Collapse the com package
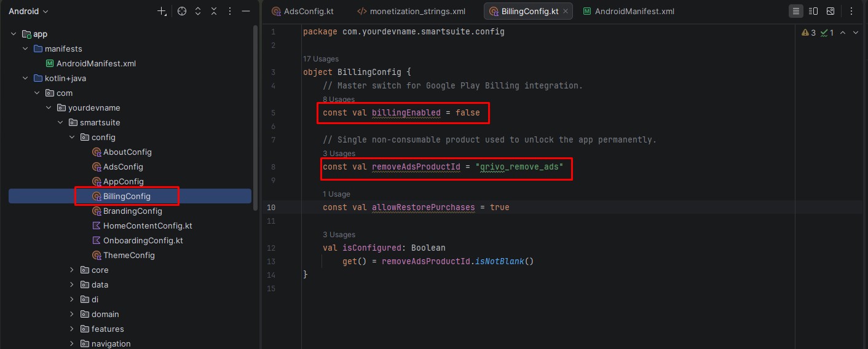This screenshot has height=349, width=868. (x=37, y=93)
